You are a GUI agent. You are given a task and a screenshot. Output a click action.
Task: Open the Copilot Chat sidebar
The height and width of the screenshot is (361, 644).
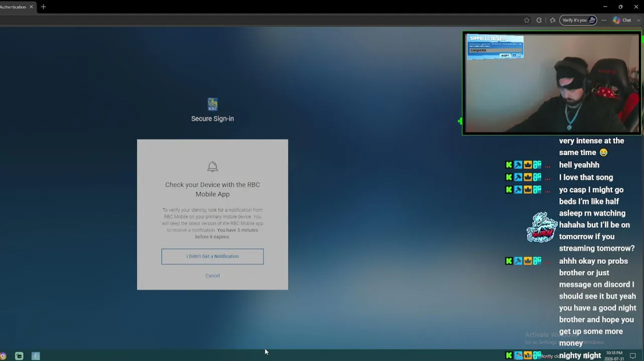(x=622, y=20)
